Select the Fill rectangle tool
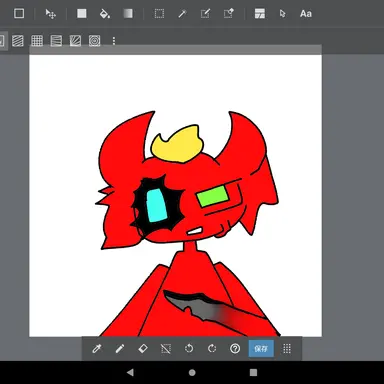 [82, 14]
